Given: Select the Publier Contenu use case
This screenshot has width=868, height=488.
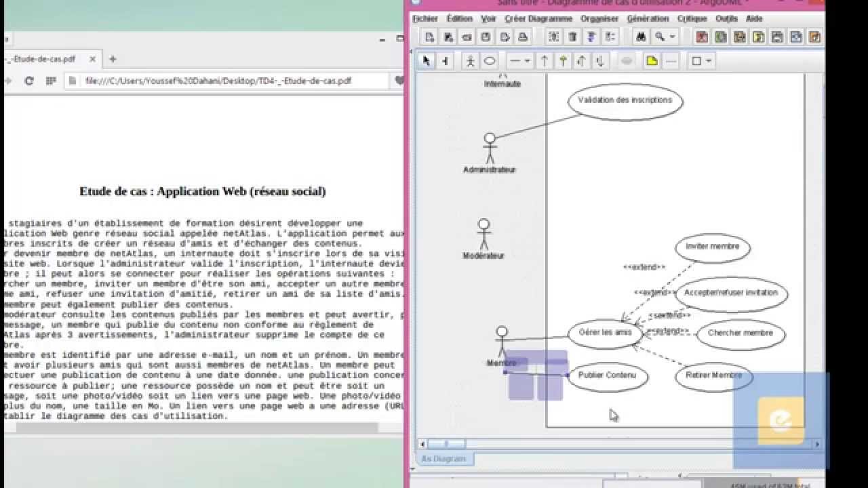Looking at the screenshot, I should pyautogui.click(x=607, y=376).
